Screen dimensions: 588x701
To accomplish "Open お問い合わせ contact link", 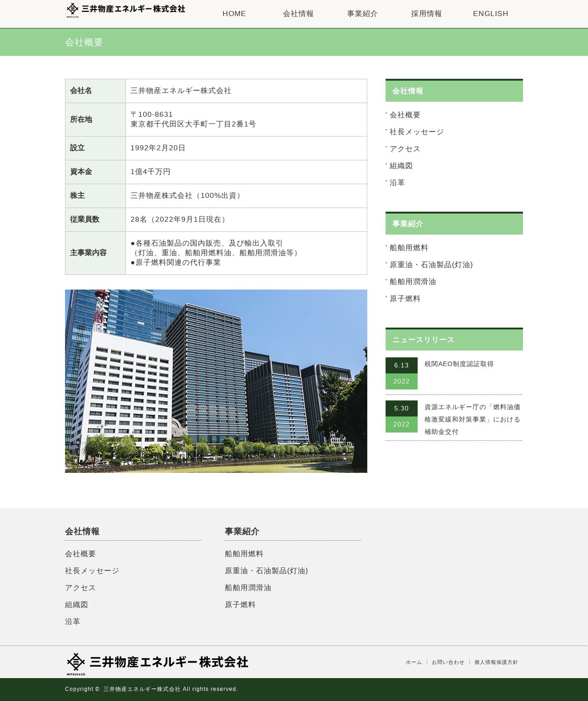I will (448, 662).
